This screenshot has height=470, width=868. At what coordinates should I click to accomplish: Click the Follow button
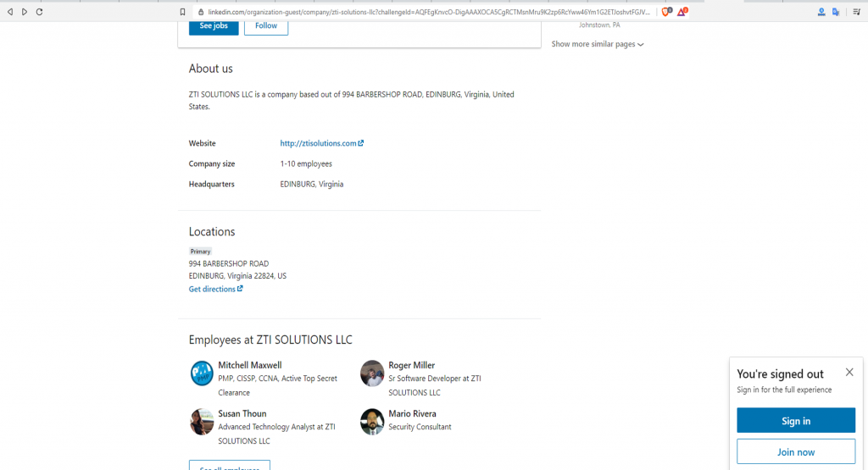pos(266,25)
